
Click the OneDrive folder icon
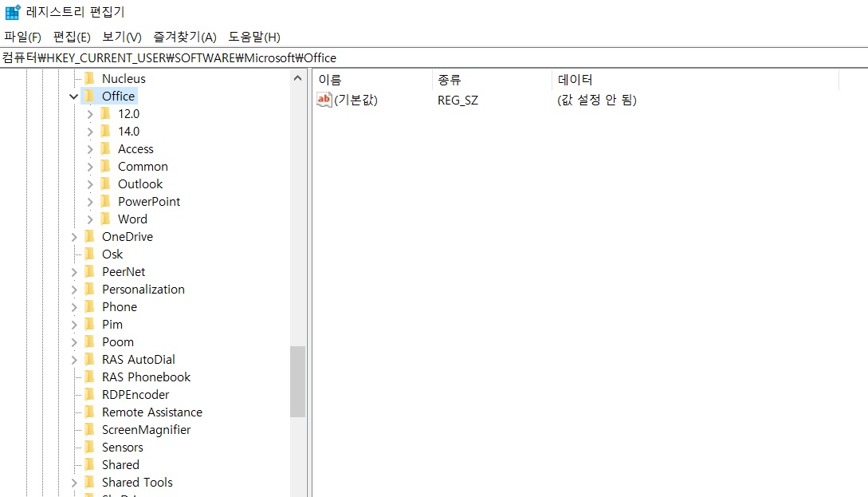pos(90,237)
